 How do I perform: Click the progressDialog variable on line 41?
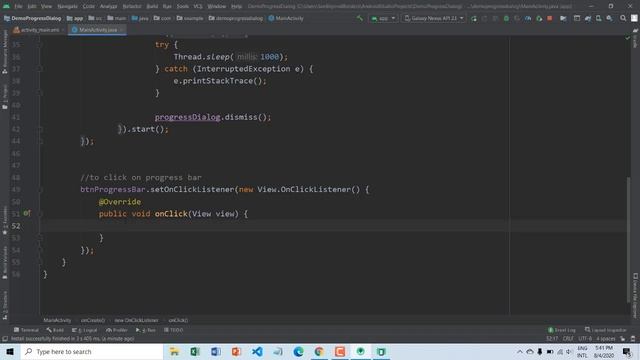pos(187,117)
